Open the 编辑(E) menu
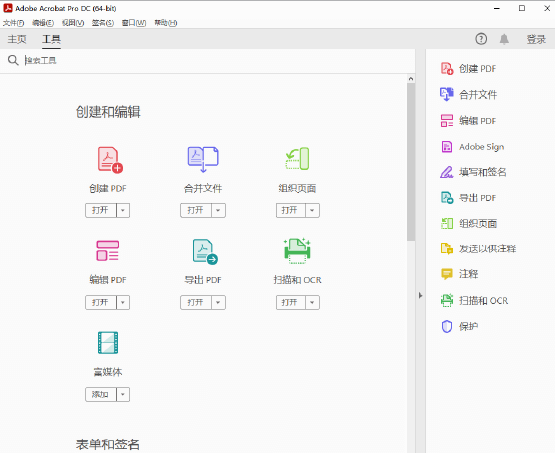 tap(43, 23)
